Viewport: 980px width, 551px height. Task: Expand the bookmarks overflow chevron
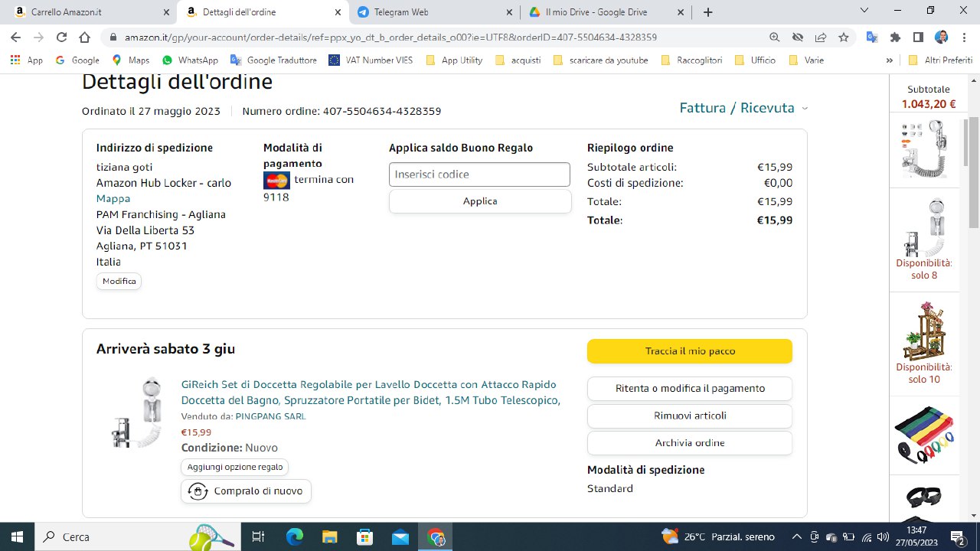[889, 60]
